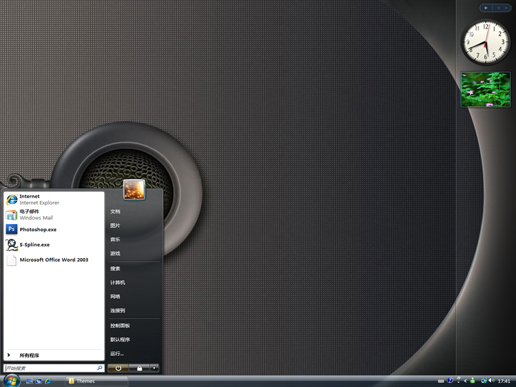The height and width of the screenshot is (387, 516).
Task: Open Internet Explorer from the Start menu
Action: tap(54, 199)
